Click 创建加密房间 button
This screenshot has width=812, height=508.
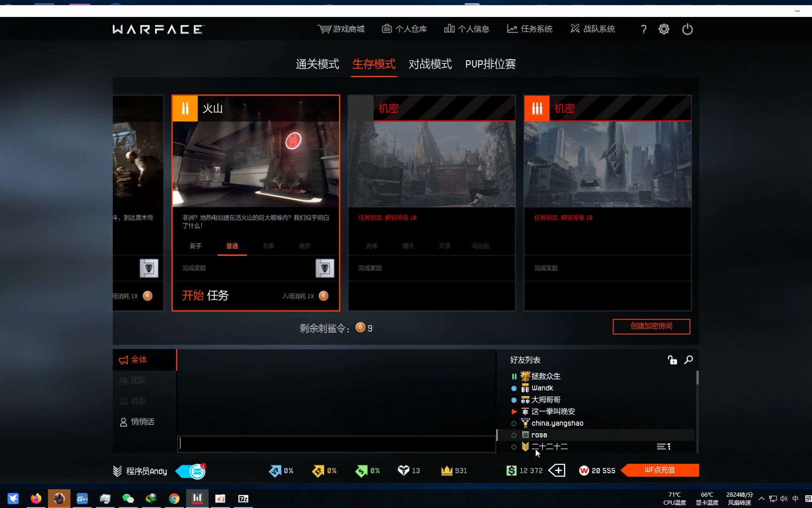click(651, 326)
